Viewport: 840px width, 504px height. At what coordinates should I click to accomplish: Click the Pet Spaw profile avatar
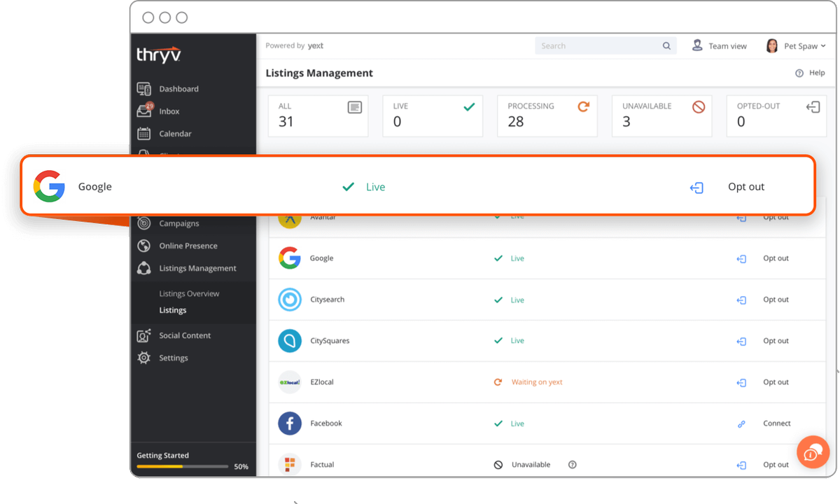pyautogui.click(x=773, y=46)
